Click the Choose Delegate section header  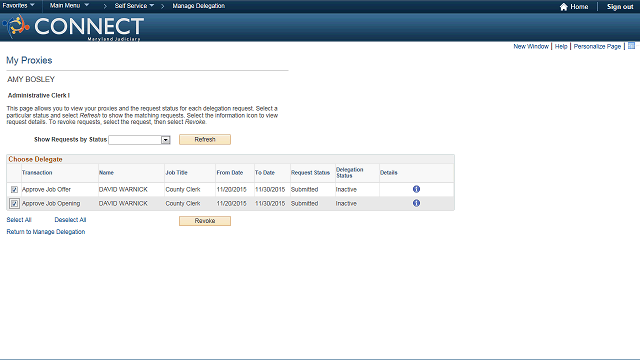pyautogui.click(x=36, y=159)
